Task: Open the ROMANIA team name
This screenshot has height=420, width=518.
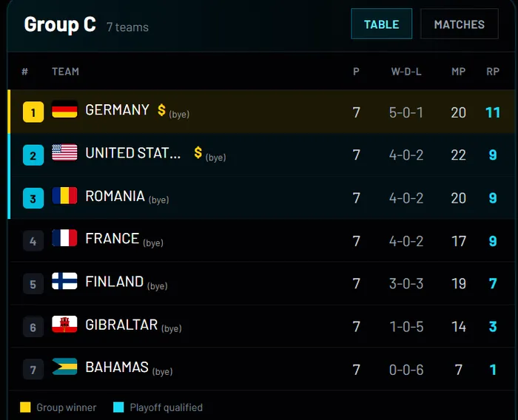Action: (115, 196)
